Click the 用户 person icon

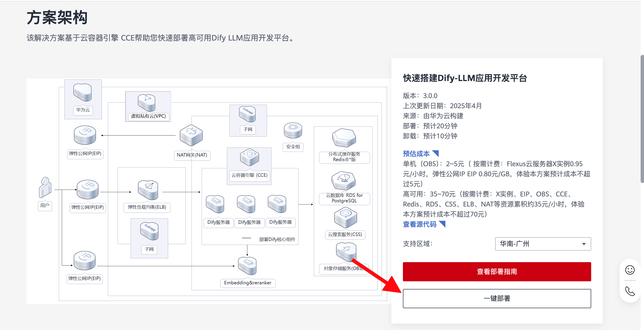(x=45, y=187)
